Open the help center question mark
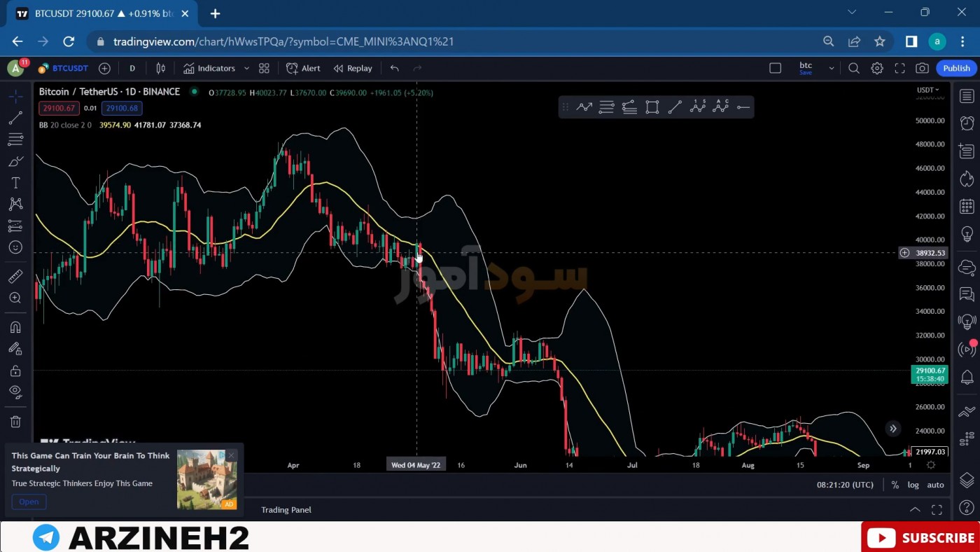 [967, 509]
